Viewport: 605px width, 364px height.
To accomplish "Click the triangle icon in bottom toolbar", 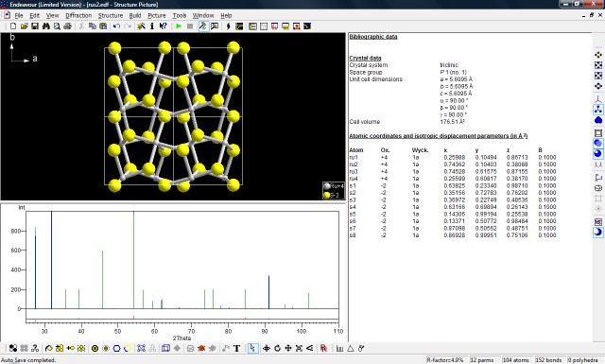I will (x=351, y=348).
